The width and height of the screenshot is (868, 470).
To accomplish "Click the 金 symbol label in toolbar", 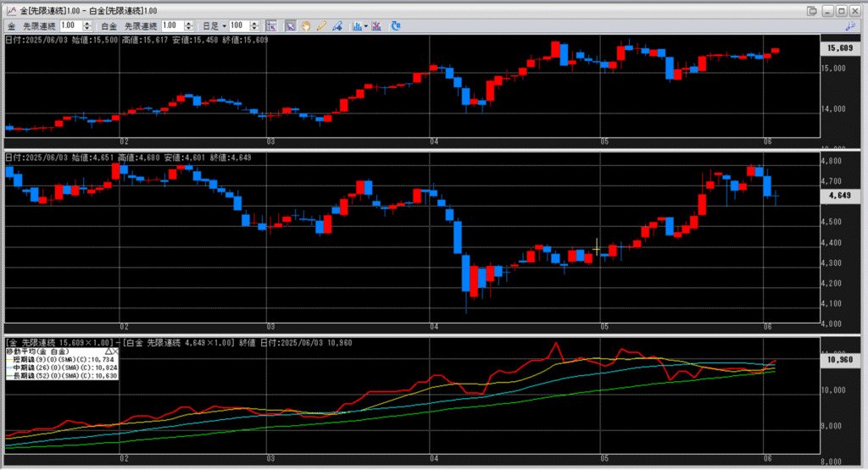I will tap(11, 26).
